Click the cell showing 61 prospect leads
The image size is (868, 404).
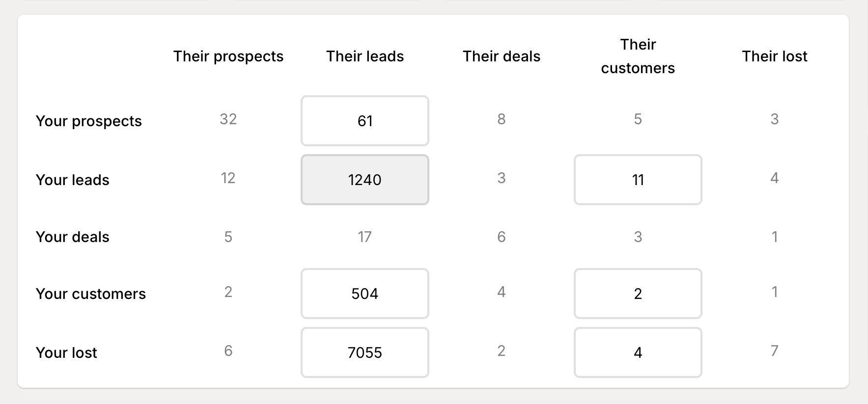(364, 121)
